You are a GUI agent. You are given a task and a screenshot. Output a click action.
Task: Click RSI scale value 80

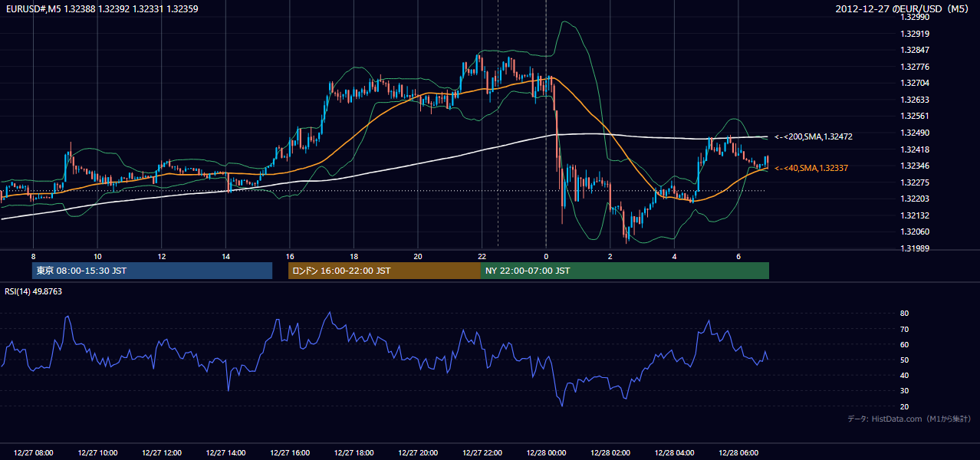click(x=905, y=314)
